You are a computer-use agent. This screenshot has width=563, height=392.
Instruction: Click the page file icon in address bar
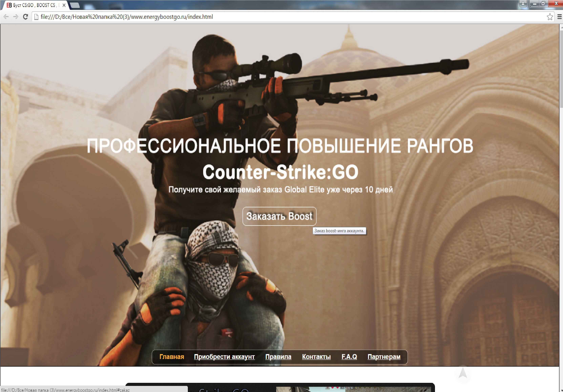click(36, 17)
